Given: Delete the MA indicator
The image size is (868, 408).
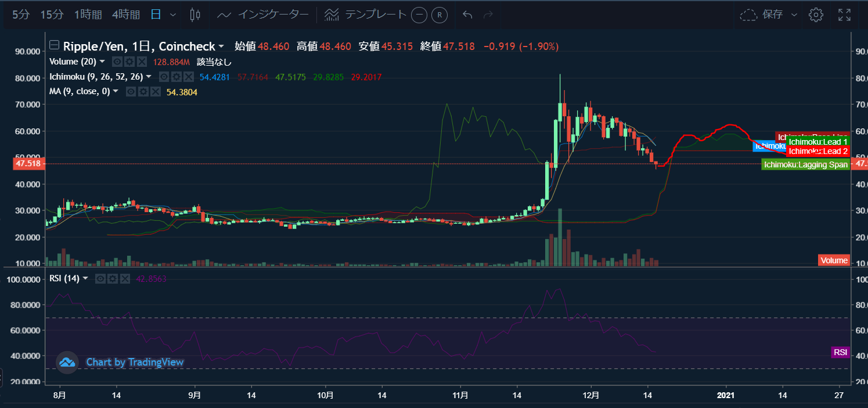Looking at the screenshot, I should tap(155, 92).
